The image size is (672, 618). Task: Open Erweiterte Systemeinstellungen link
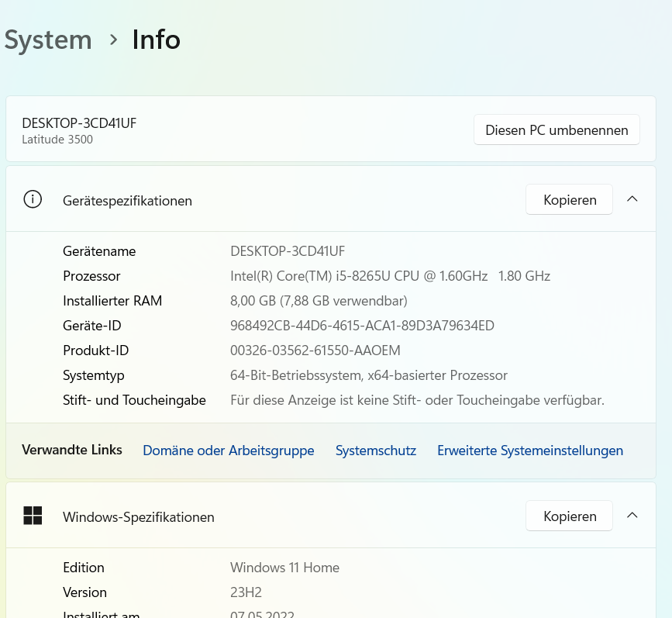530,451
